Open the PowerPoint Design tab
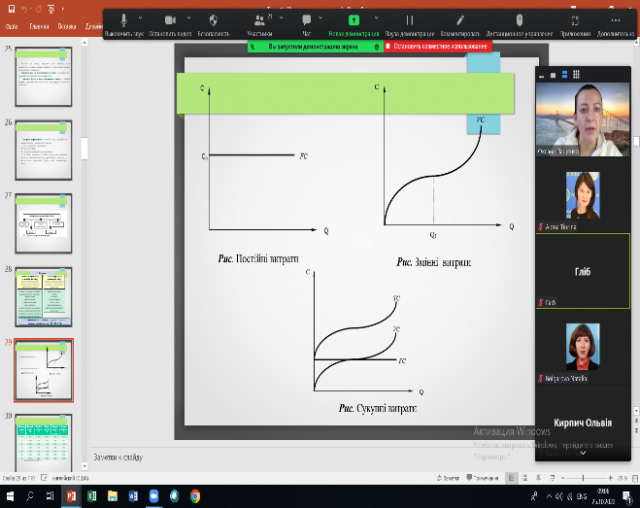Image resolution: width=640 pixels, height=508 pixels. click(93, 27)
